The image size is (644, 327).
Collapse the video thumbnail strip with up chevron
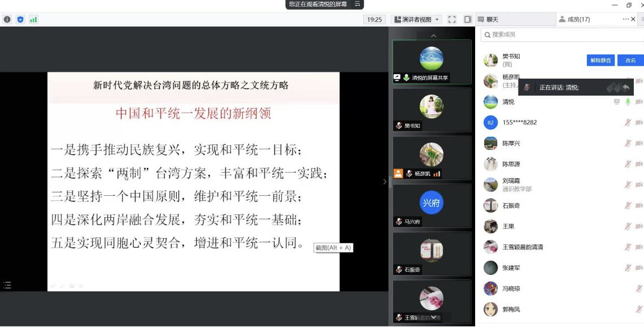[433, 35]
